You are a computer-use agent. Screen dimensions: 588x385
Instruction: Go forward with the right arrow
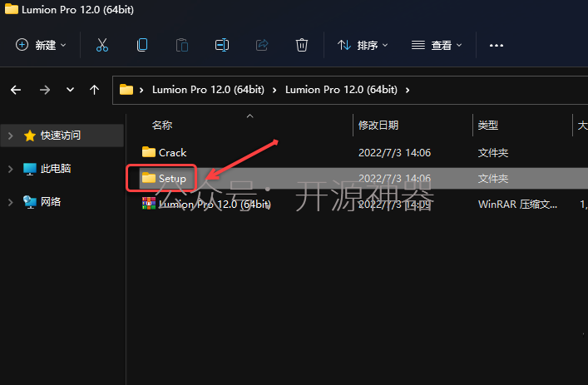(45, 90)
